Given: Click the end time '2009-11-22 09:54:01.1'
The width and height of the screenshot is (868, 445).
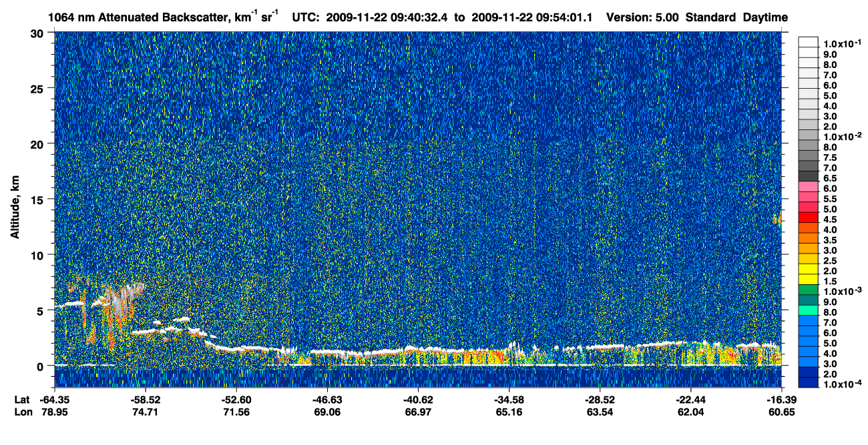Looking at the screenshot, I should pyautogui.click(x=533, y=17).
